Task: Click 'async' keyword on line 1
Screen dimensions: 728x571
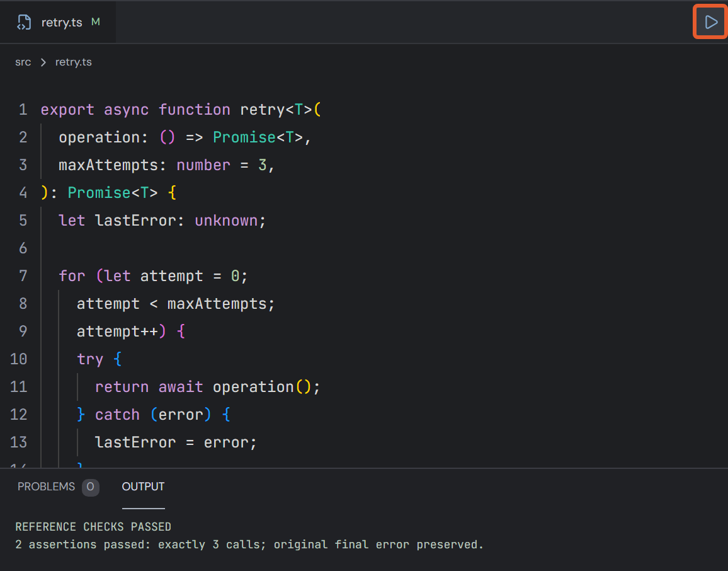Action: click(x=127, y=110)
